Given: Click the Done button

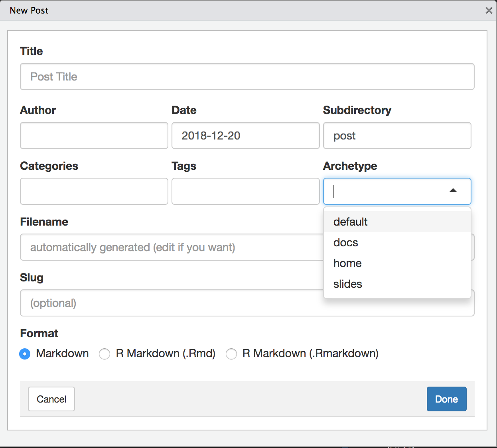Looking at the screenshot, I should [x=446, y=399].
